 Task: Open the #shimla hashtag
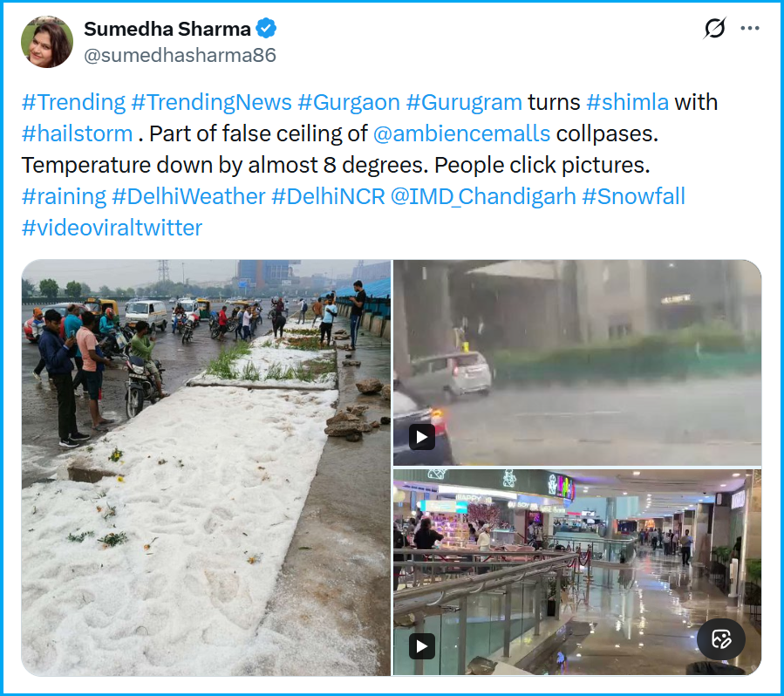[627, 103]
